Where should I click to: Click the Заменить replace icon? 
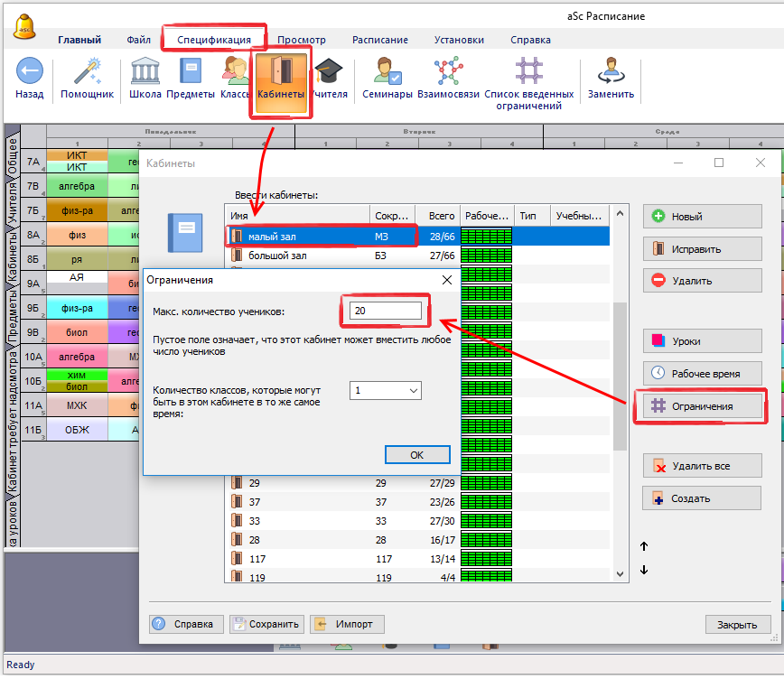[611, 72]
